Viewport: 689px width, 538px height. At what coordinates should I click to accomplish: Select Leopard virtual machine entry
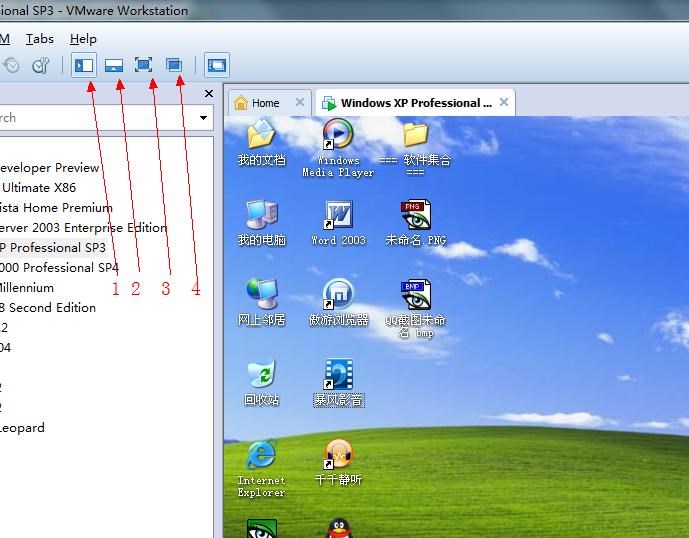22,427
